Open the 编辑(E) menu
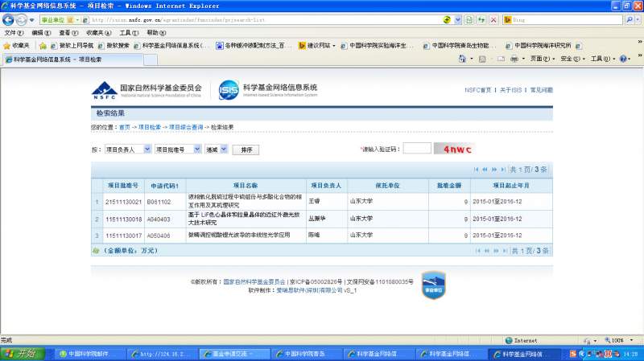644x361 pixels. 41,33
